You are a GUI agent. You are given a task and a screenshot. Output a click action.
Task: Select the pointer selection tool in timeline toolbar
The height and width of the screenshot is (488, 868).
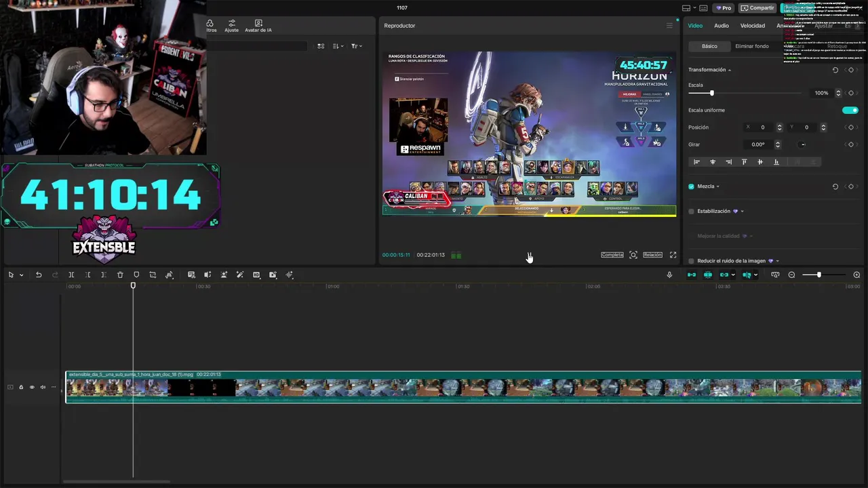coord(11,274)
